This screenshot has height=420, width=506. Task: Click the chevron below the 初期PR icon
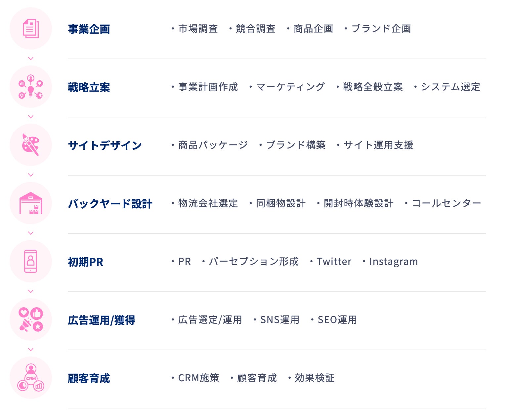tap(31, 291)
